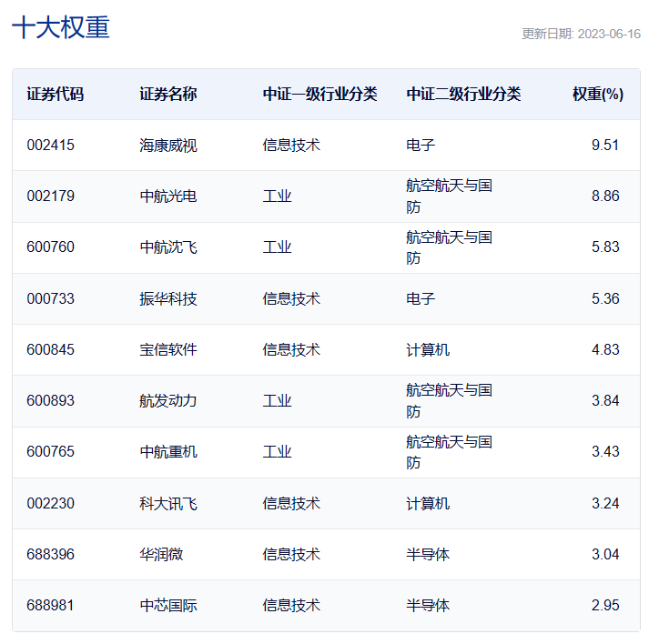The width and height of the screenshot is (659, 644).
Task: Select security name 科大讯飞
Action: click(x=168, y=503)
